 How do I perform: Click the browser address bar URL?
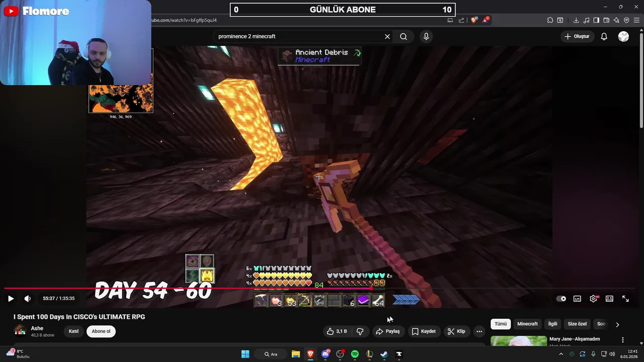(x=184, y=20)
